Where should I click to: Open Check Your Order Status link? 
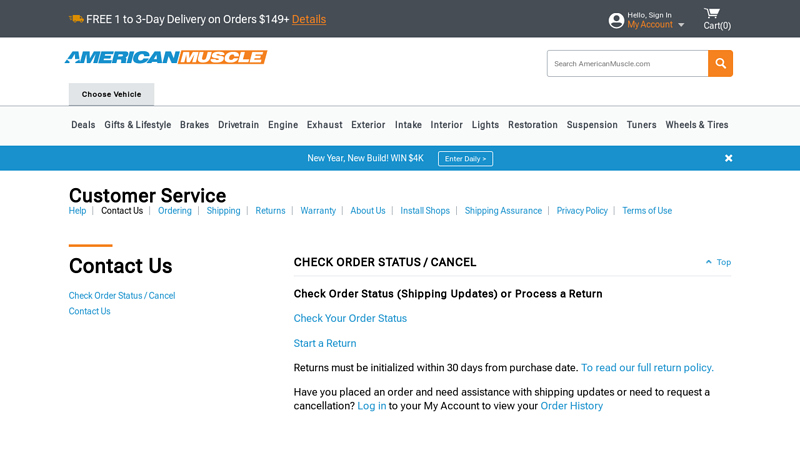(x=350, y=318)
